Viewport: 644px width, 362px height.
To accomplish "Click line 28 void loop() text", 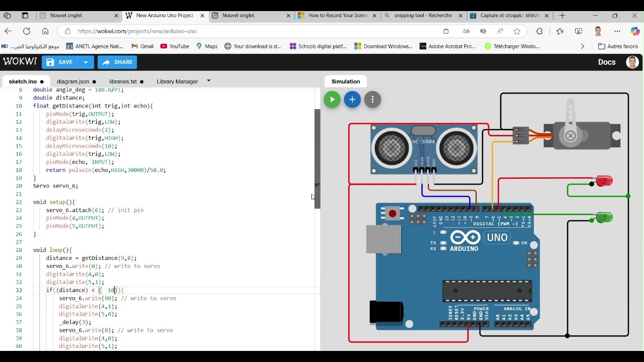I will coord(52,250).
